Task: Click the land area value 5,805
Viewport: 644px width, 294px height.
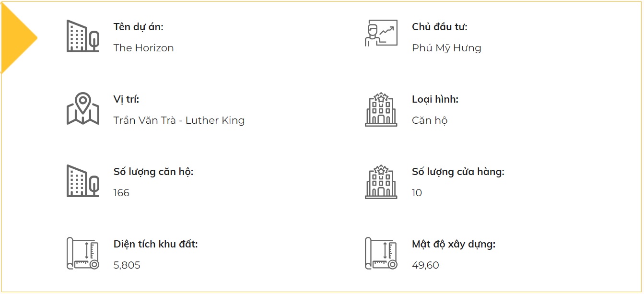Action: [x=127, y=265]
